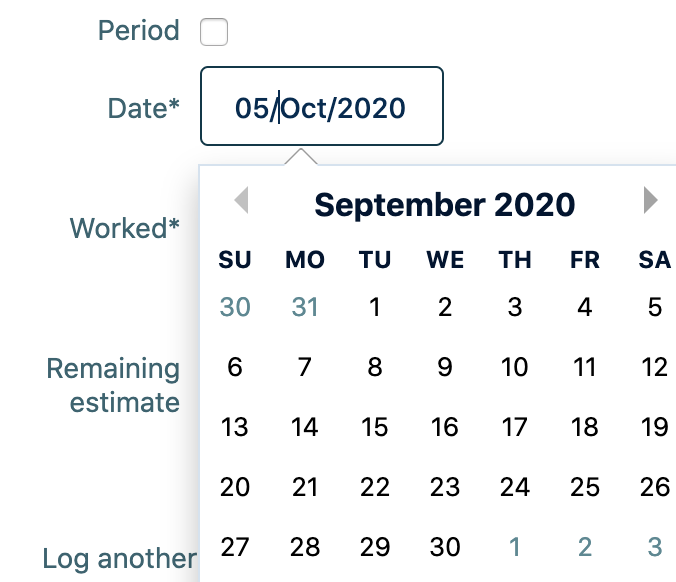Select September 1 in calendar
This screenshot has height=582, width=676.
[375, 307]
